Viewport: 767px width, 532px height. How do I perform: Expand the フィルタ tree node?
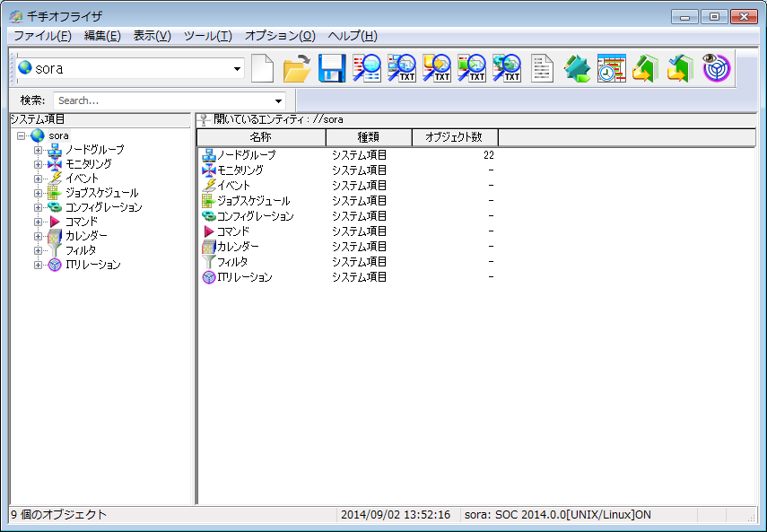(x=38, y=250)
